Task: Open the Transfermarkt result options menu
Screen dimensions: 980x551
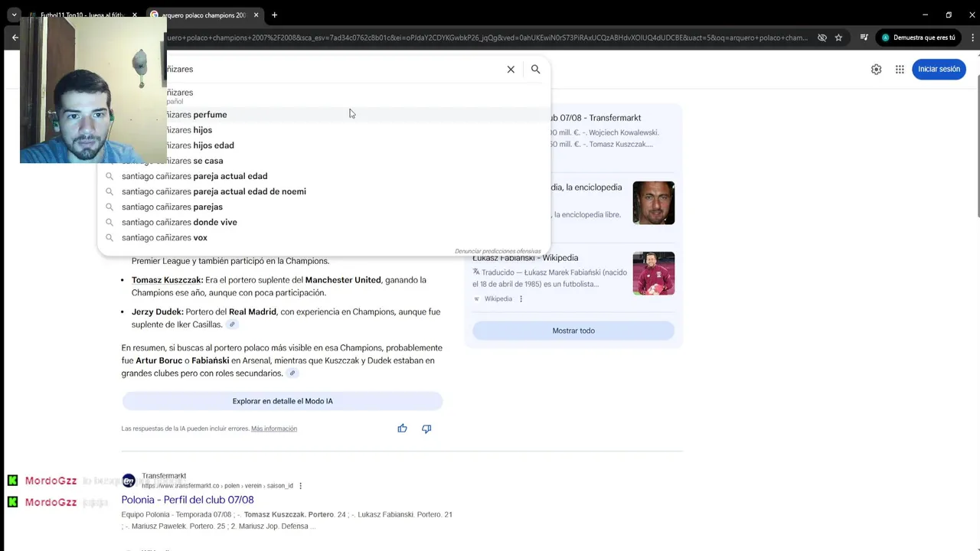Action: coord(300,486)
